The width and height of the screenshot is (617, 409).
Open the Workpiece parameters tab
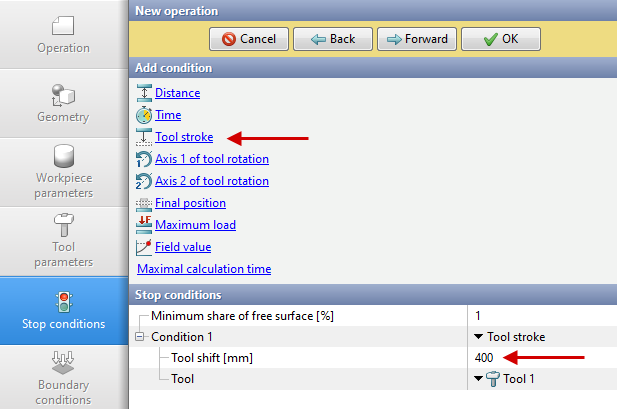pyautogui.click(x=64, y=172)
